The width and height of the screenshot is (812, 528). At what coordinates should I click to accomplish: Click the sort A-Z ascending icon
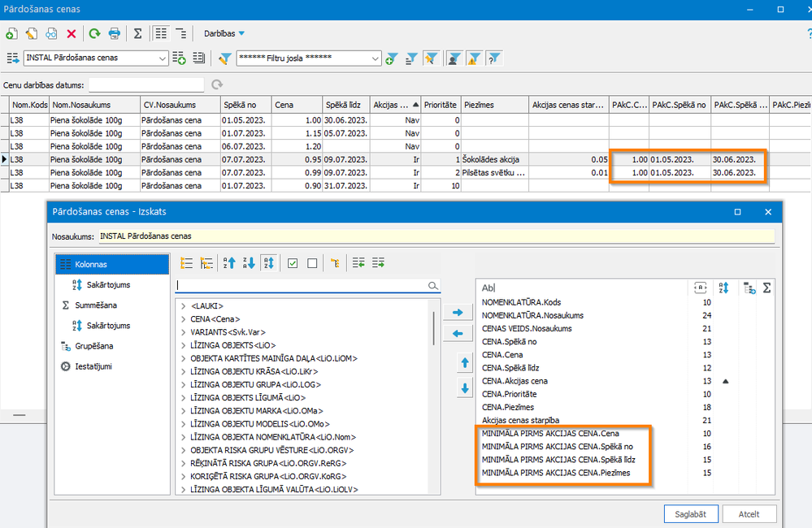coord(229,263)
